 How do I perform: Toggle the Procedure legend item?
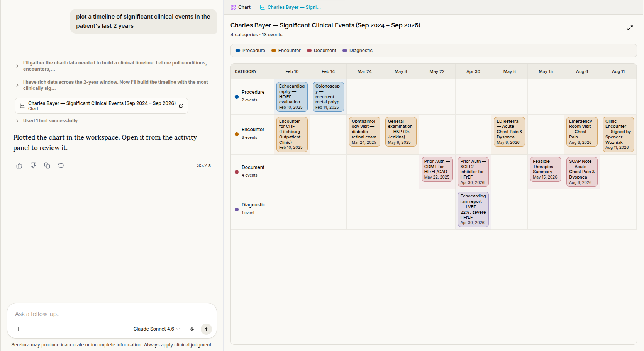250,51
